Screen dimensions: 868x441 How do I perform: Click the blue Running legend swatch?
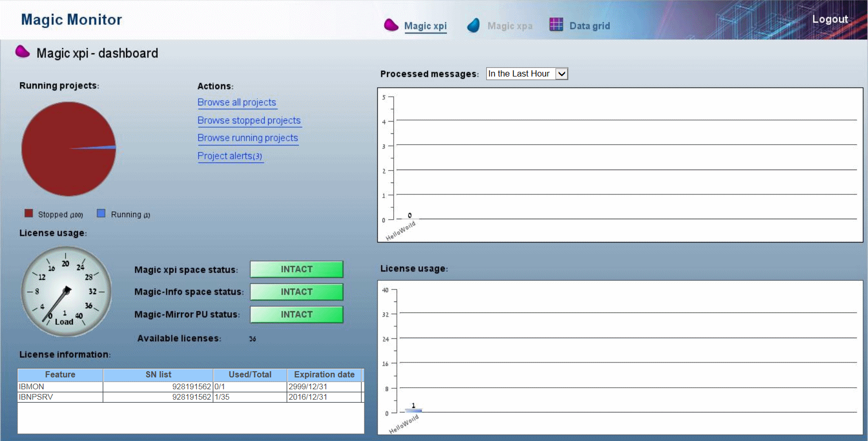101,214
